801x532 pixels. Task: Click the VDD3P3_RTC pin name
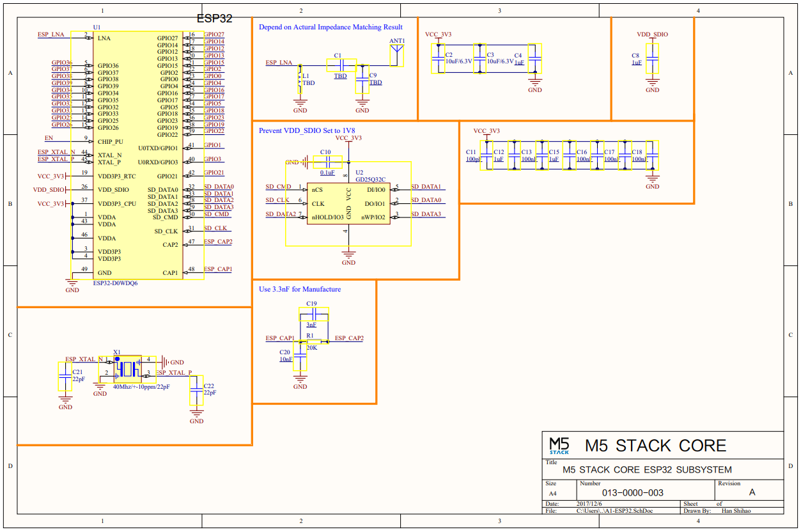(117, 176)
